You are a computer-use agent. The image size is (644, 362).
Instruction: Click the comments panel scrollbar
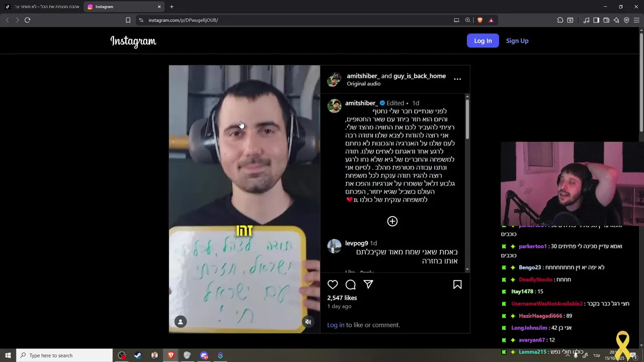coord(467,119)
